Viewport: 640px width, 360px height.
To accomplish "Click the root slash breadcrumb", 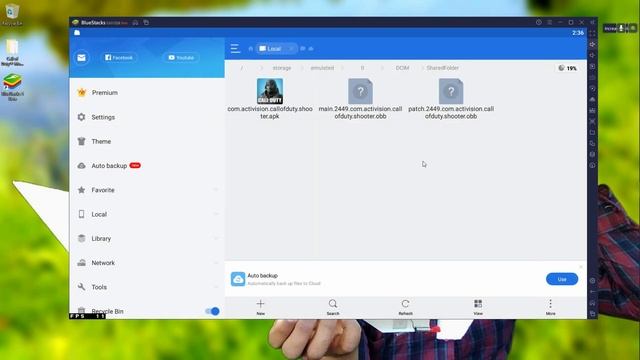I will (242, 68).
